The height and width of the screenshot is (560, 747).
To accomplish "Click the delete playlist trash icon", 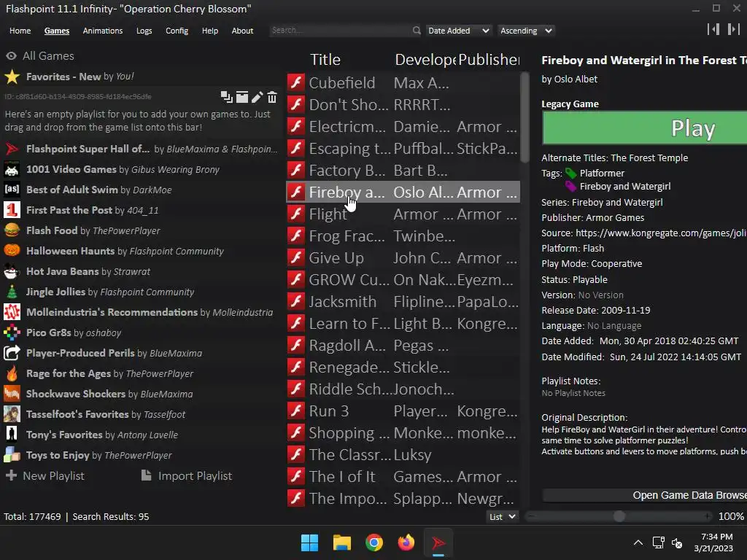I will point(272,97).
